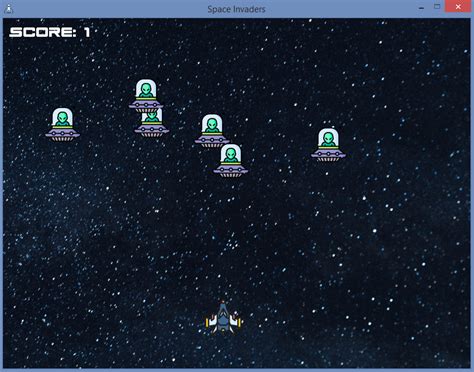Click the Space Invaders window title
This screenshot has height=372, width=474.
[x=236, y=9]
